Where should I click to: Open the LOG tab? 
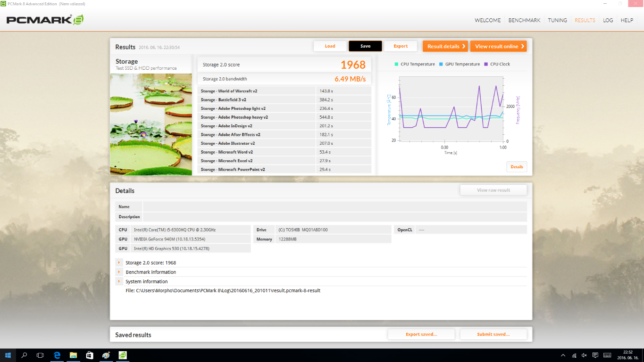click(x=608, y=20)
